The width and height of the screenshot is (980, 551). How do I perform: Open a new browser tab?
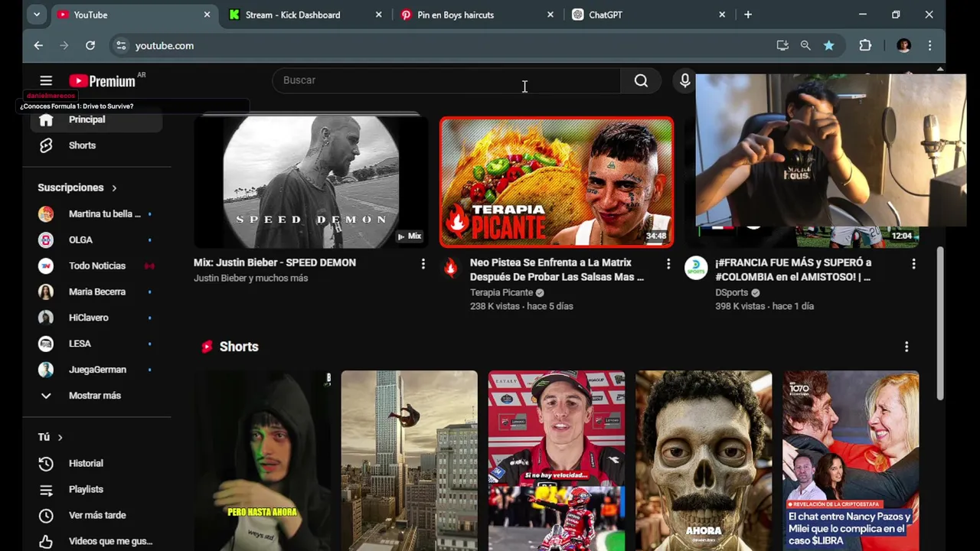click(x=748, y=15)
